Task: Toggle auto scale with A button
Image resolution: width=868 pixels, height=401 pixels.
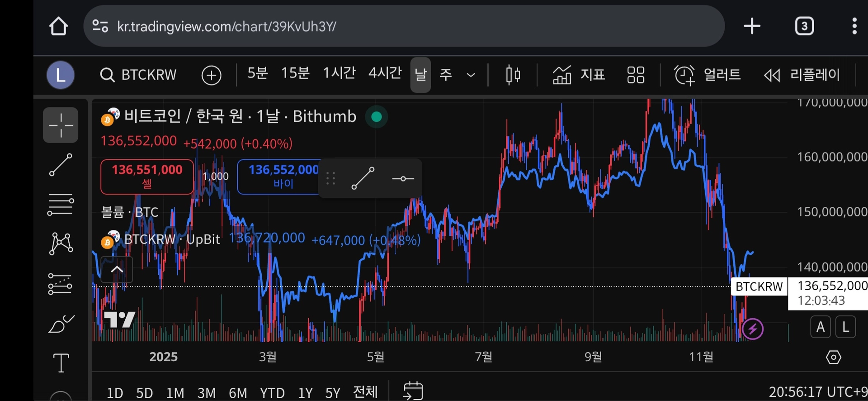Action: [x=821, y=327]
